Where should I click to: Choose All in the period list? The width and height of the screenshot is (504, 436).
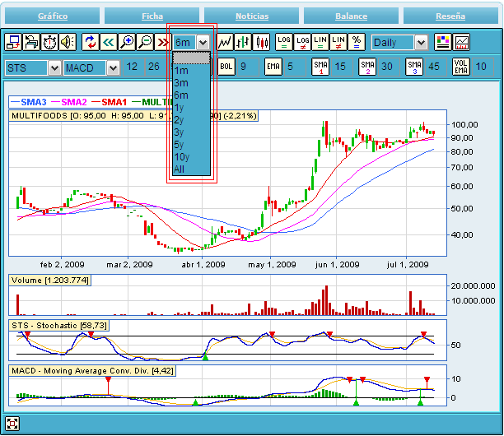(180, 169)
